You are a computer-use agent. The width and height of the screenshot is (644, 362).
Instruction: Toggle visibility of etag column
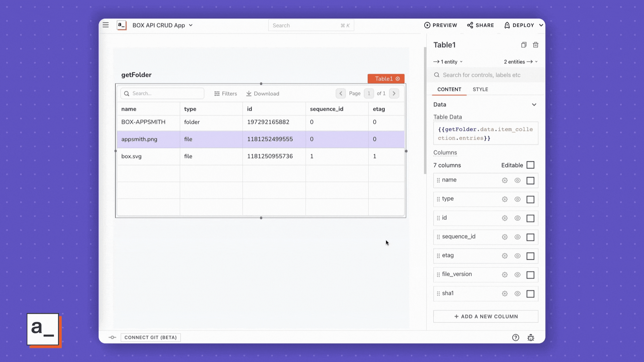coord(518,256)
